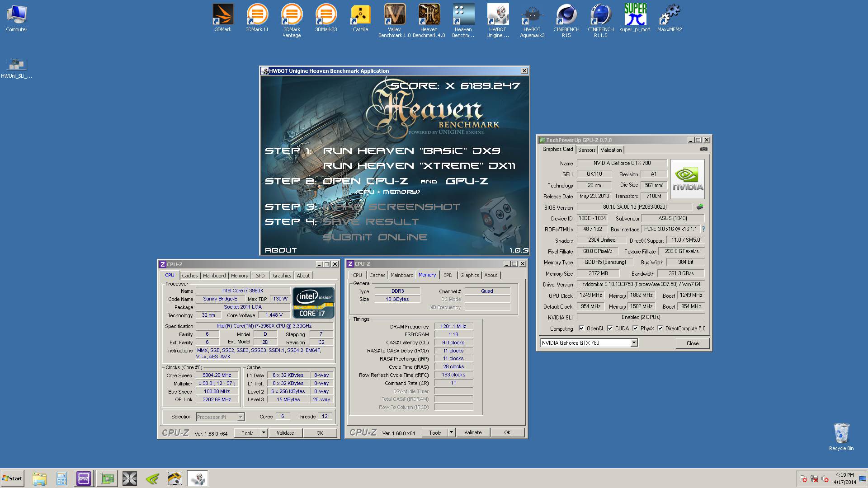Click the Core Voltage value 1.448 V
The height and width of the screenshot is (488, 868).
(x=274, y=315)
